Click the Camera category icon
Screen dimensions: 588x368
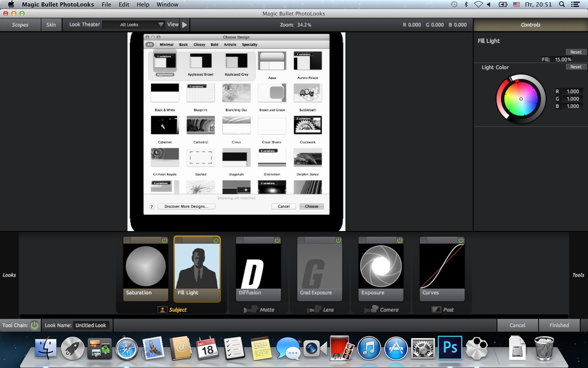pyautogui.click(x=371, y=310)
